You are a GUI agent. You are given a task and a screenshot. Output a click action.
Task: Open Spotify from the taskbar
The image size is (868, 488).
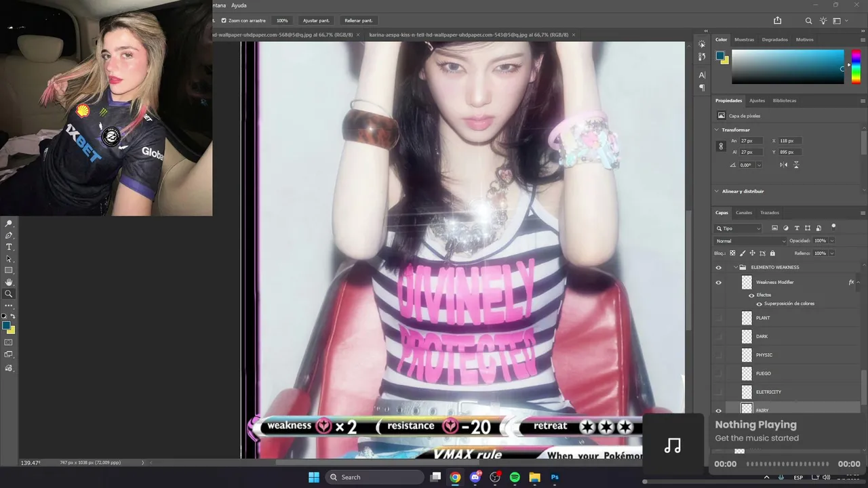click(515, 477)
